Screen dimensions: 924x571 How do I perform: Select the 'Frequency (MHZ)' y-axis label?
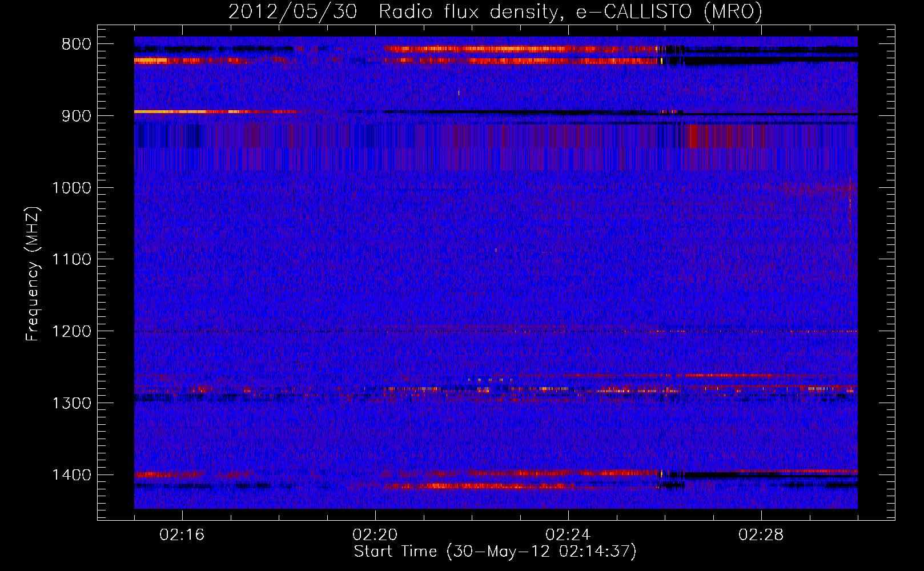[33, 274]
